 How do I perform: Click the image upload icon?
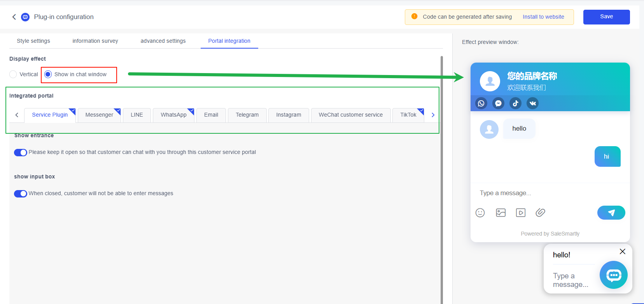pyautogui.click(x=500, y=213)
